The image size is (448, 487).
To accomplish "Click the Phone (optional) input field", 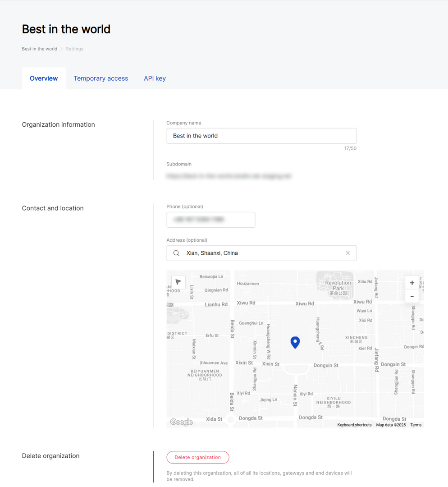I will (x=210, y=220).
